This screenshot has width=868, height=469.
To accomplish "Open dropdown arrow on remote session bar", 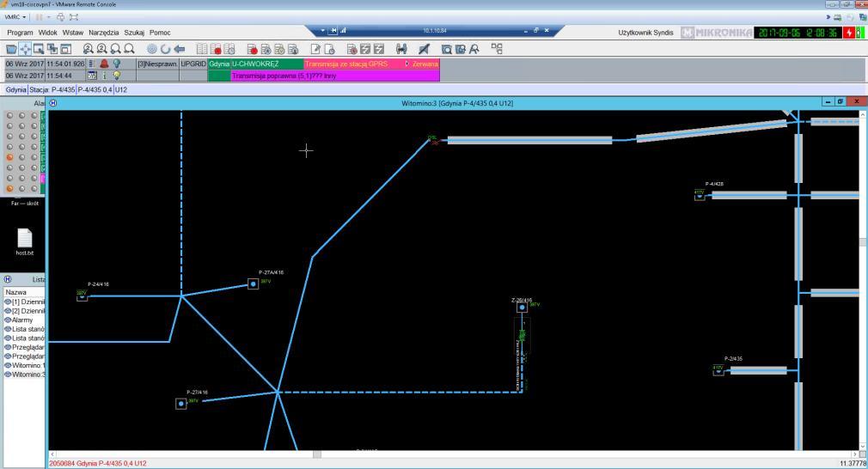I will 323,30.
